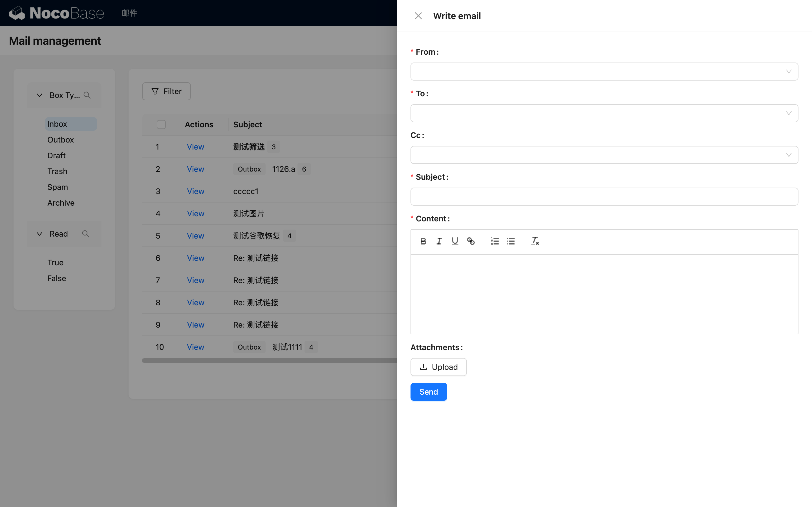
Task: Create an ordered numbered list
Action: pyautogui.click(x=495, y=241)
